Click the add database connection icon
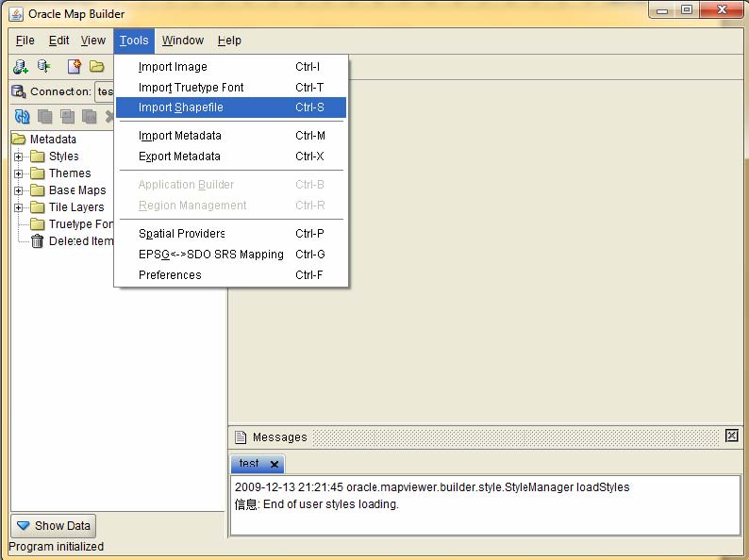Image resolution: width=749 pixels, height=560 pixels. pos(21,66)
